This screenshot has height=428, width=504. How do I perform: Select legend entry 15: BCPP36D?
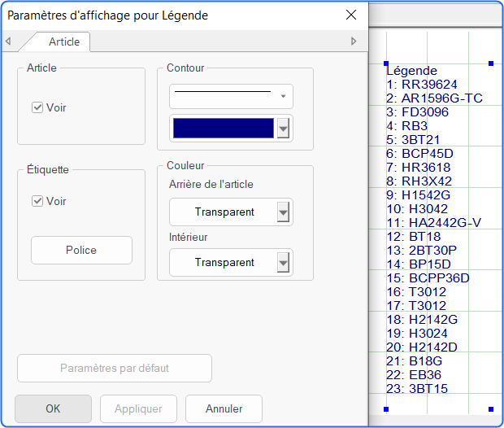(428, 278)
